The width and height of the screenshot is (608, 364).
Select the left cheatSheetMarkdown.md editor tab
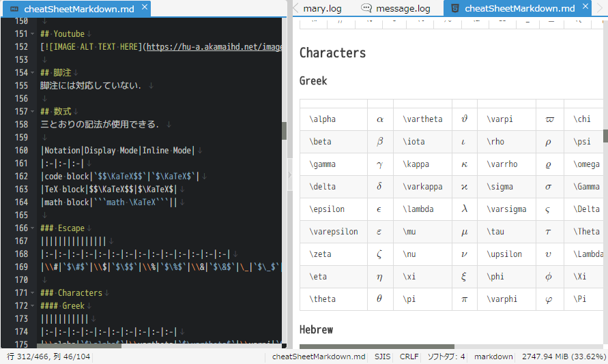point(77,9)
